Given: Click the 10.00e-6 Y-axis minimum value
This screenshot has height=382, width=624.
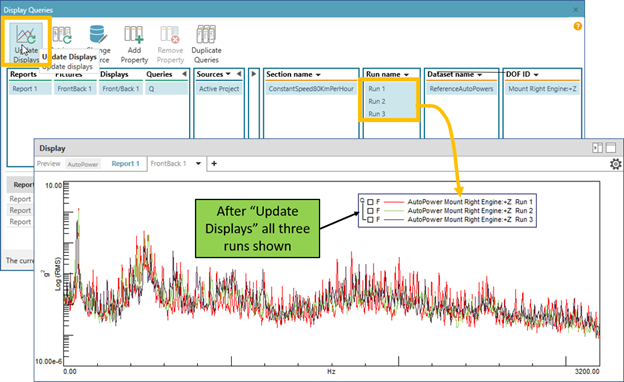Looking at the screenshot, I should click(x=49, y=362).
